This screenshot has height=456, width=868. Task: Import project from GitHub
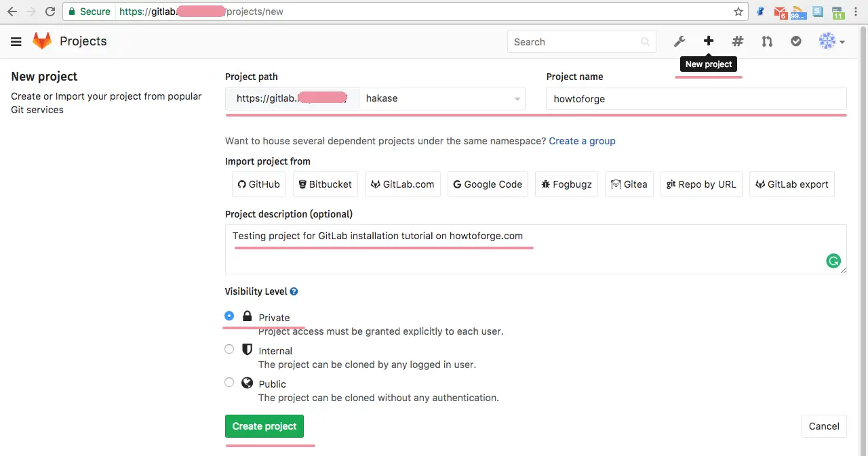258,184
